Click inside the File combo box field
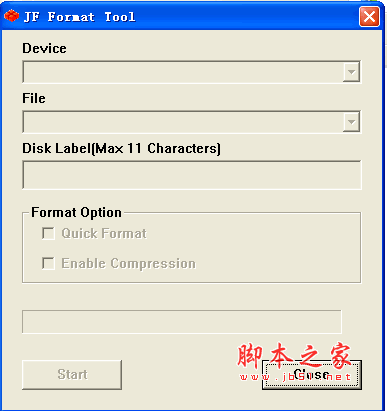Viewport: 387px width, 411px height. pyautogui.click(x=192, y=122)
